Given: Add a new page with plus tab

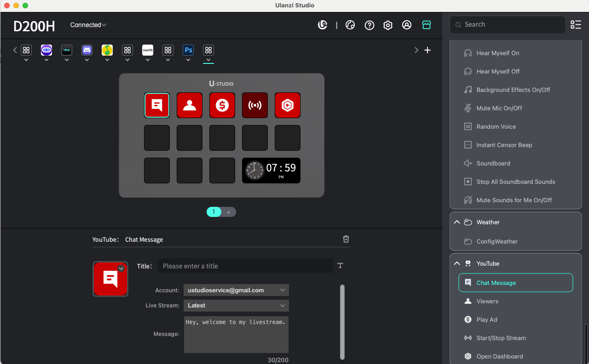Looking at the screenshot, I should (x=229, y=212).
